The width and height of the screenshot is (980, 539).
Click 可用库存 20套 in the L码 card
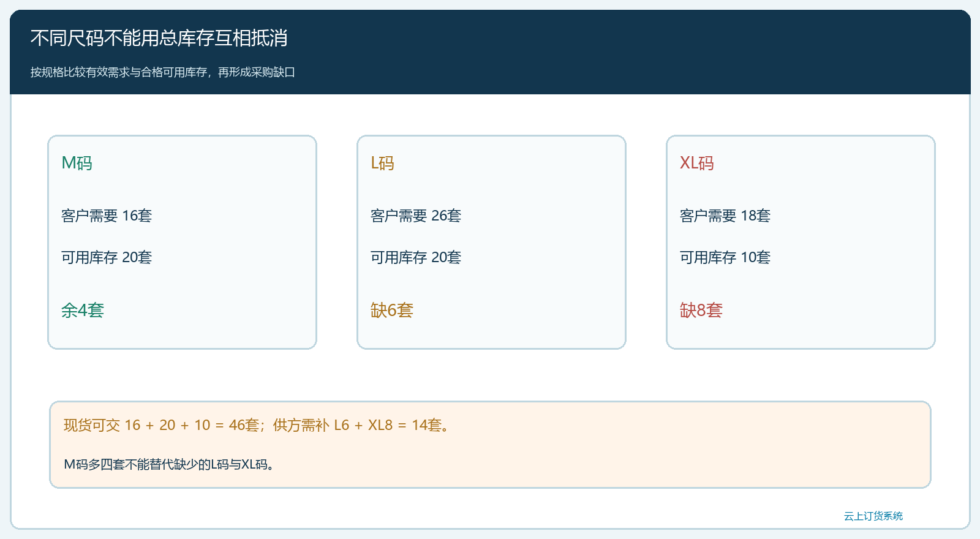coord(416,257)
